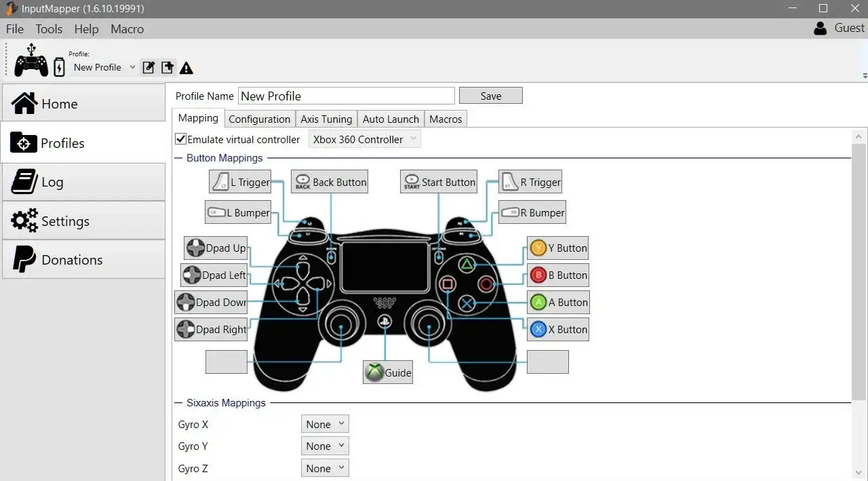
Task: Click the Guest user account icon
Action: click(x=819, y=28)
